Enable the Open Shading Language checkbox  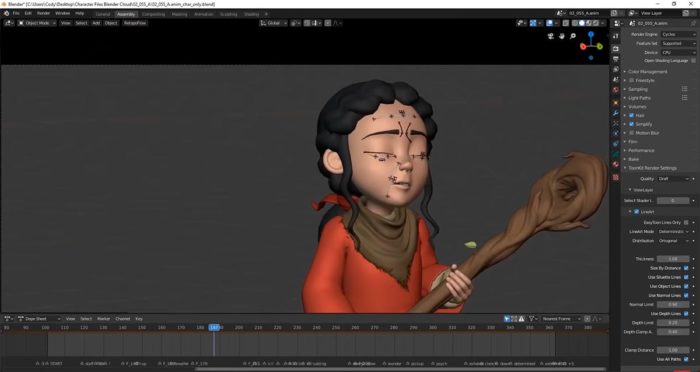pyautogui.click(x=693, y=60)
